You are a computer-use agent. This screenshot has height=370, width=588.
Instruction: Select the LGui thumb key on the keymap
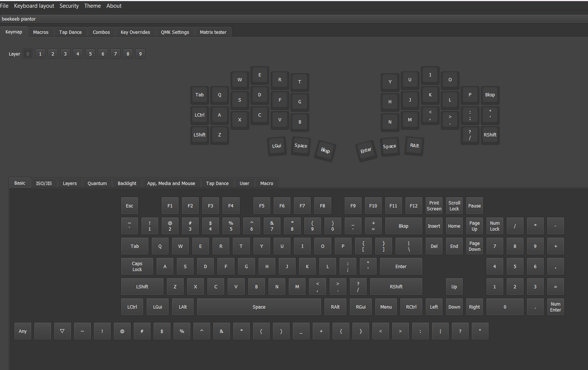[x=277, y=146]
